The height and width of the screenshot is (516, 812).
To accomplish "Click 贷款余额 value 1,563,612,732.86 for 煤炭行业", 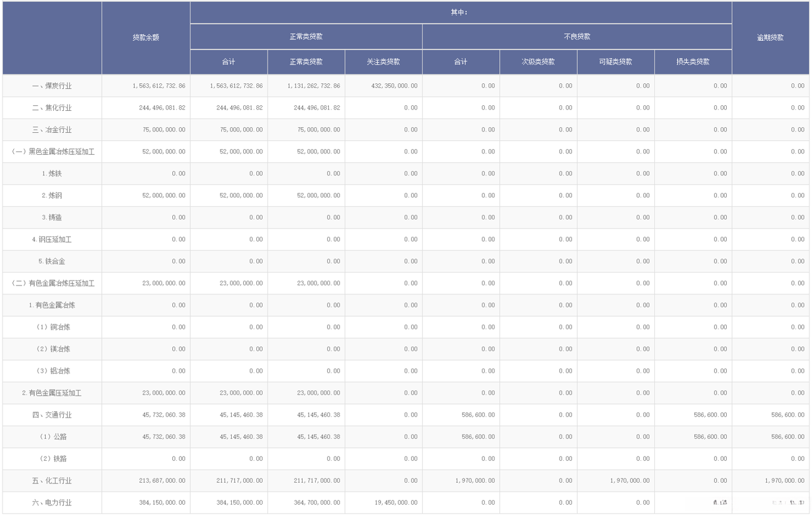I will (159, 86).
